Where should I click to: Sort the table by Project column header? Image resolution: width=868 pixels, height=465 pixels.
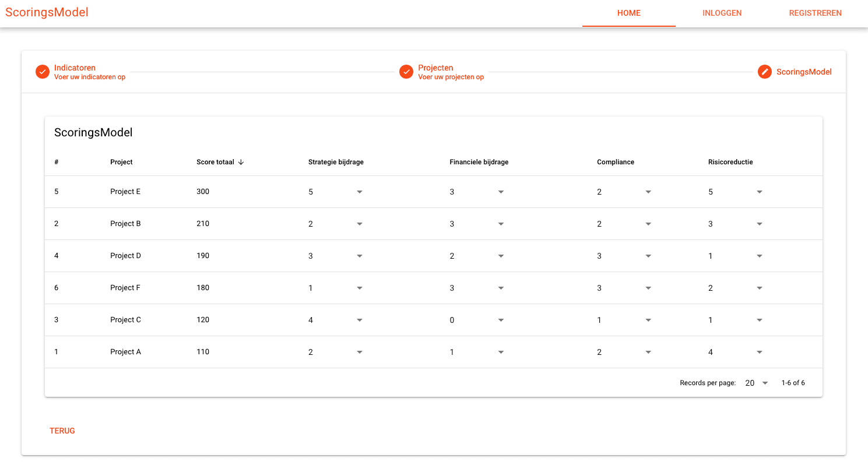[121, 162]
